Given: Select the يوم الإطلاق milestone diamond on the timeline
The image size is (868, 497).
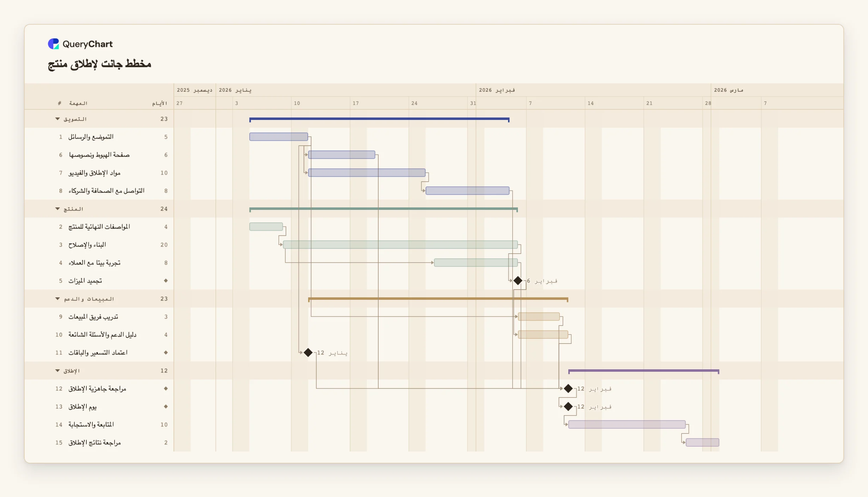Looking at the screenshot, I should 568,406.
